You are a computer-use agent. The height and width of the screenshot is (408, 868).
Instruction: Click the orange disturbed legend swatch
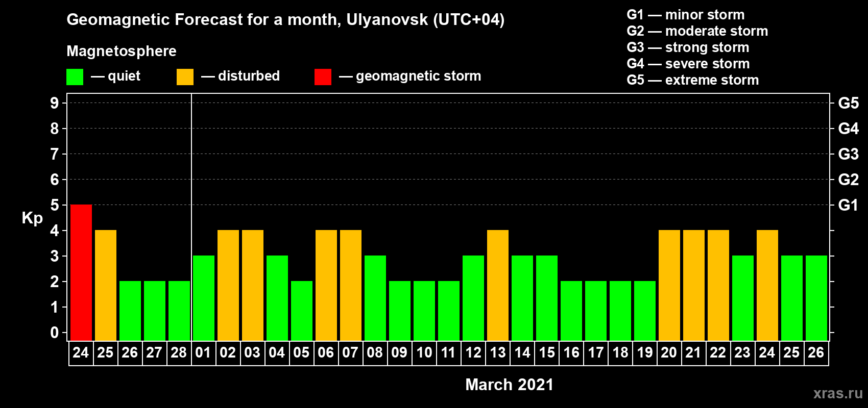pos(185,77)
